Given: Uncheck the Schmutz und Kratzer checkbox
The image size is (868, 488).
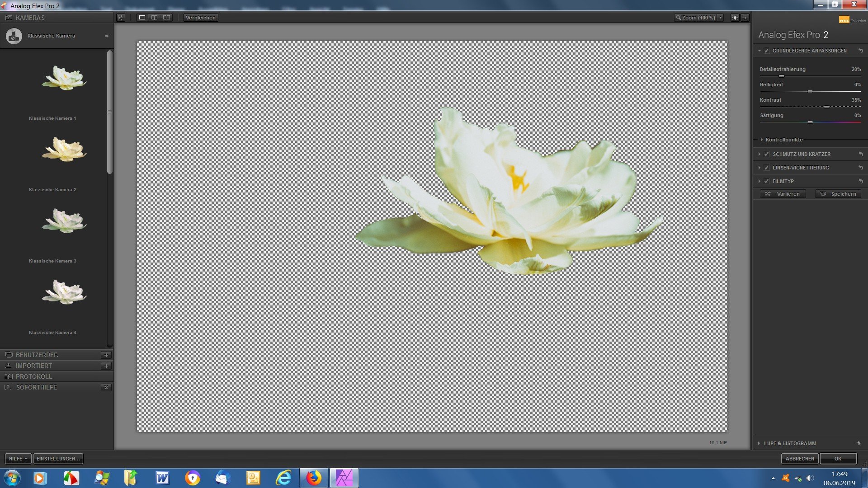Looking at the screenshot, I should (767, 154).
